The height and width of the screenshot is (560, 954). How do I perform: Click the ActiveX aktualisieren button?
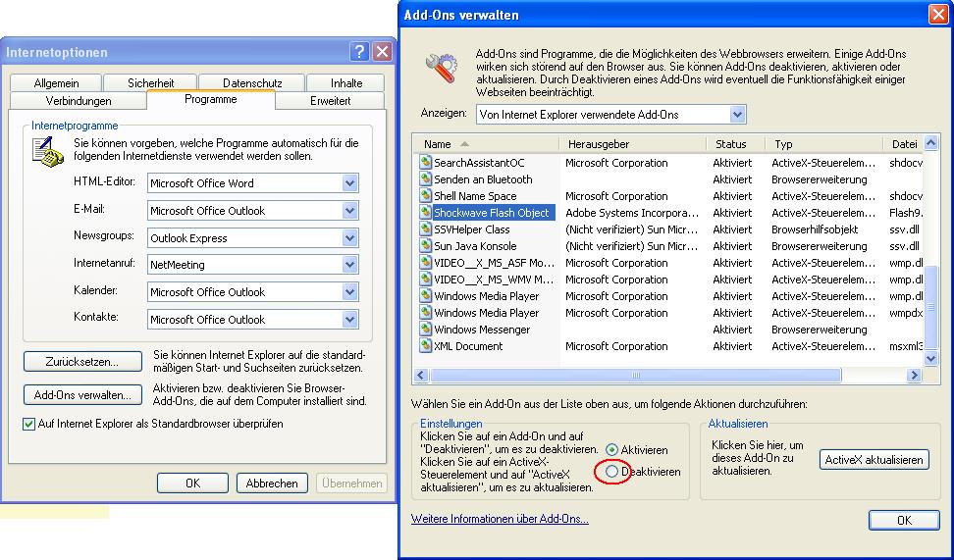(874, 460)
